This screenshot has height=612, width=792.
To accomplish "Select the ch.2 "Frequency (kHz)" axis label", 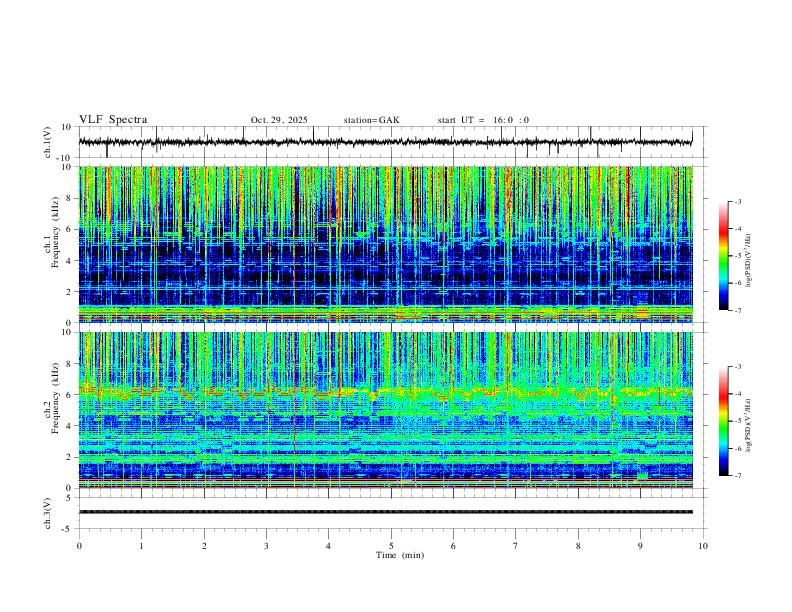I will pos(55,398).
